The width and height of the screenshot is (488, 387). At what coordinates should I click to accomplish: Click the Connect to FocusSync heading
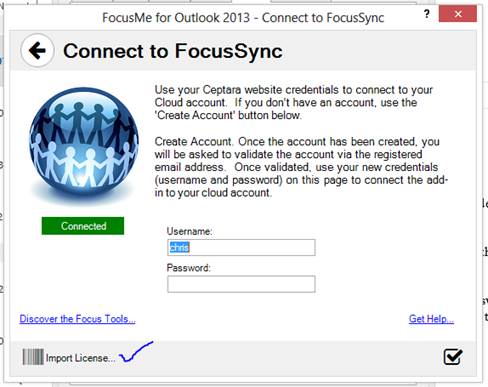click(x=173, y=51)
